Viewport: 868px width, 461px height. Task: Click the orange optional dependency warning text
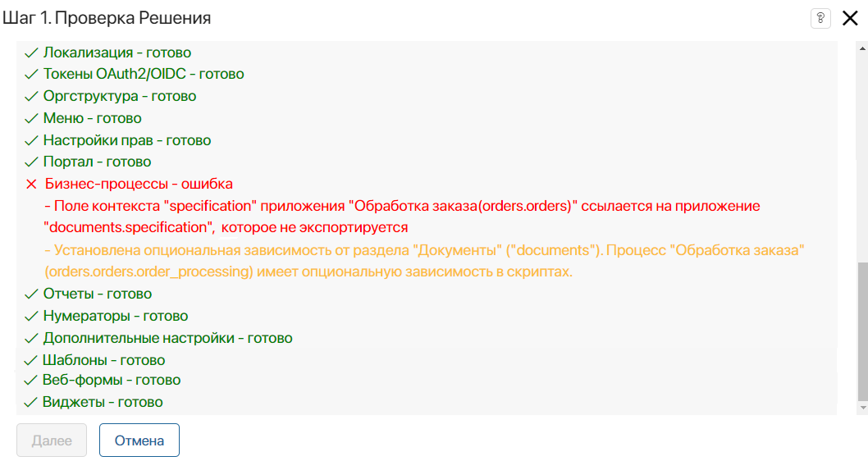(424, 261)
